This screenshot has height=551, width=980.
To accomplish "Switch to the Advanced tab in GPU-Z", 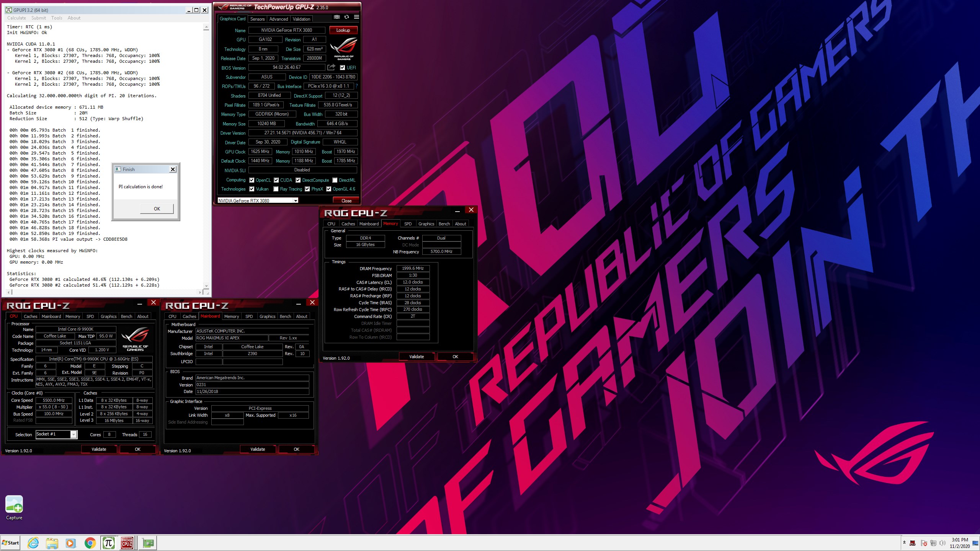I will coord(278,19).
